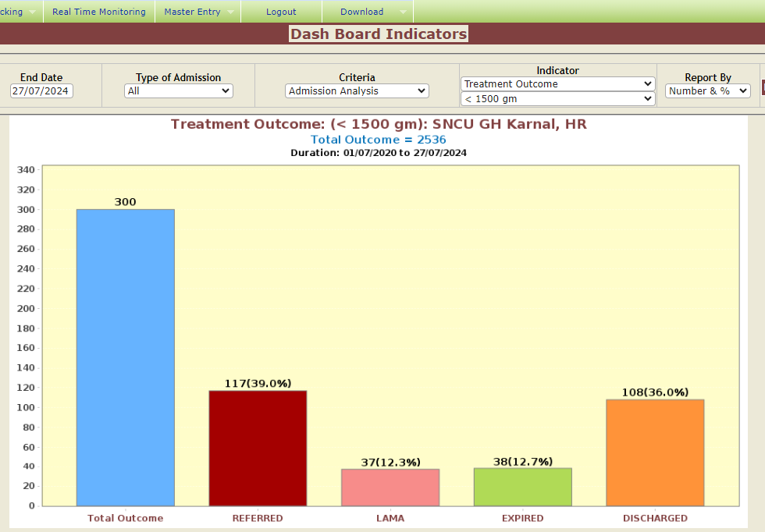Select the pink LAMA bar

pos(390,487)
